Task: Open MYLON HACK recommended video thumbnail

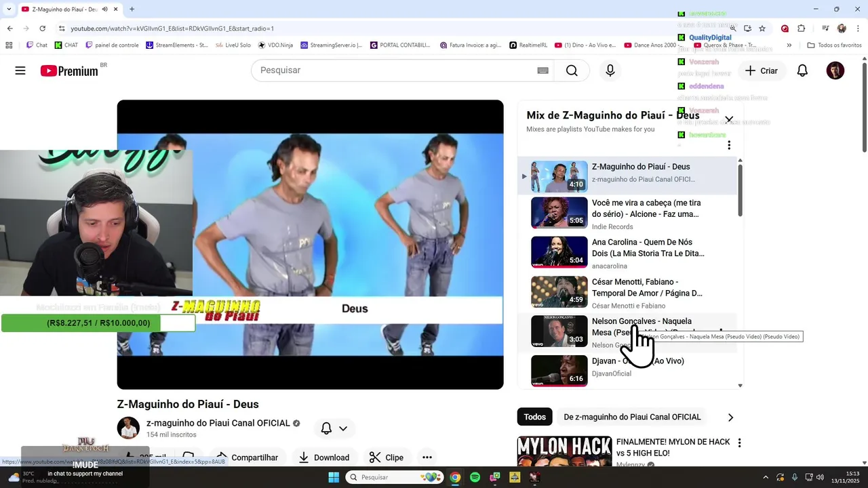Action: (564, 452)
